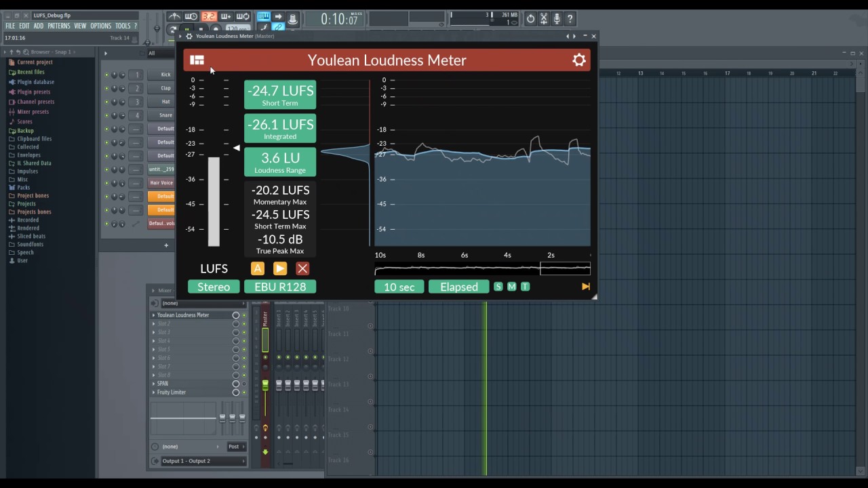Open the EBU R128 preset selector
Screen dimensions: 868x488
[x=280, y=287]
